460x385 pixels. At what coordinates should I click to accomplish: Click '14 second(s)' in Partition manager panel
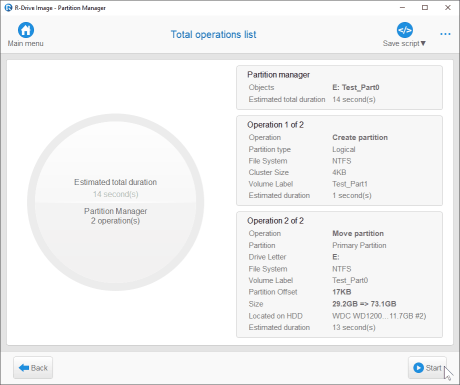(354, 99)
